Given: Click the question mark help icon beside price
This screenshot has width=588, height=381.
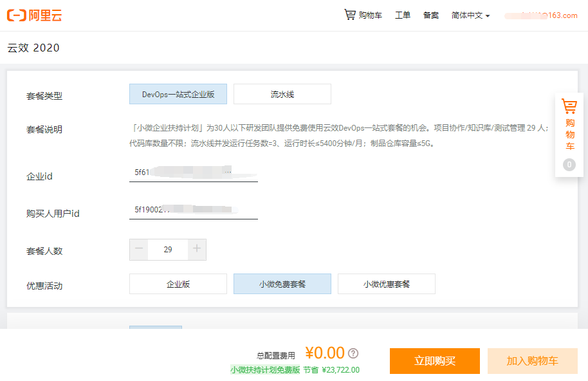Looking at the screenshot, I should (353, 353).
